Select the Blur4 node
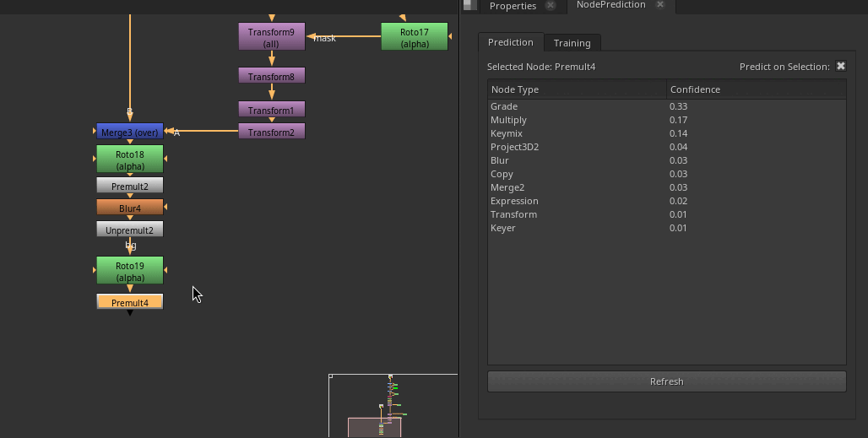The width and height of the screenshot is (868, 438). (130, 208)
